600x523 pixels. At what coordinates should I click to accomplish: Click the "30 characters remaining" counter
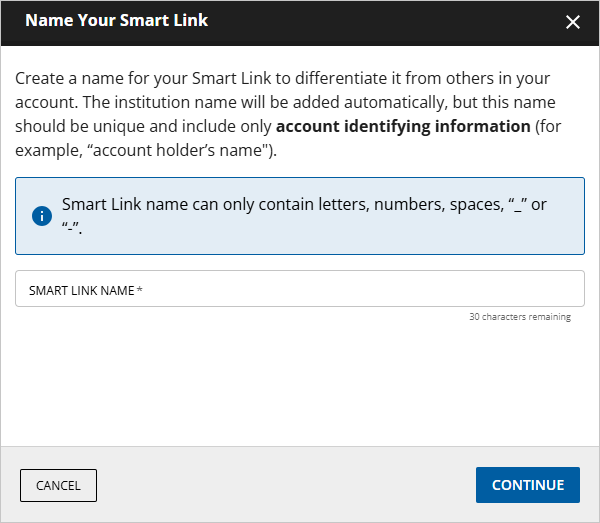(519, 317)
